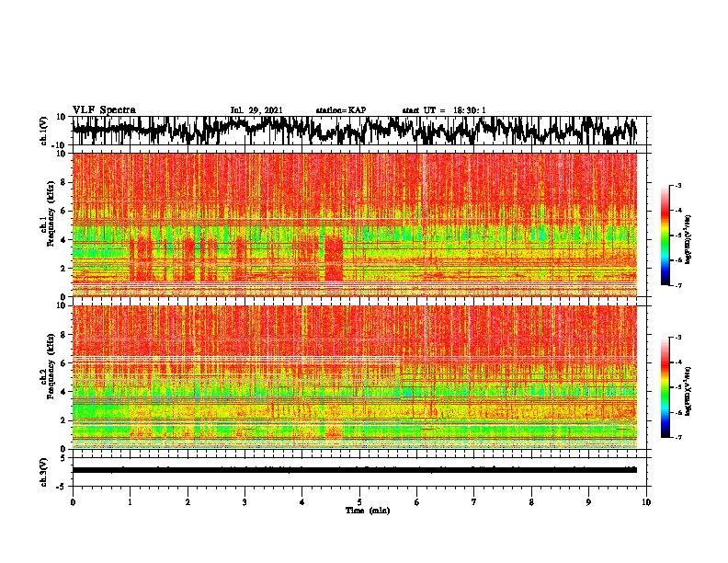Click the "start UT = 18:30:1" header text
The image size is (728, 563).
pos(444,110)
